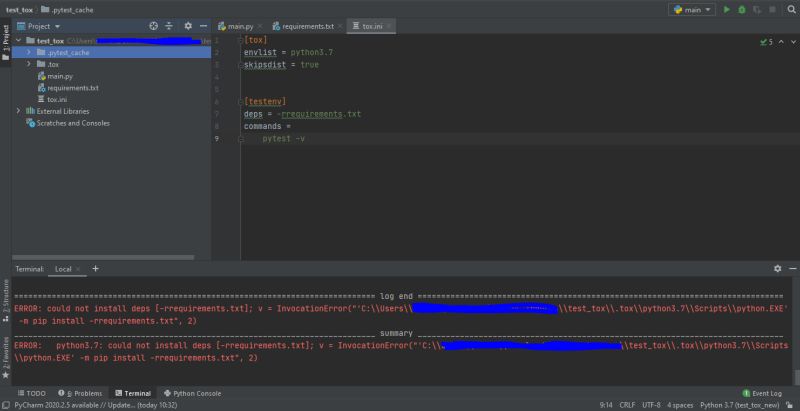Close the Local terminal tab
The width and height of the screenshot is (800, 411).
tap(78, 269)
